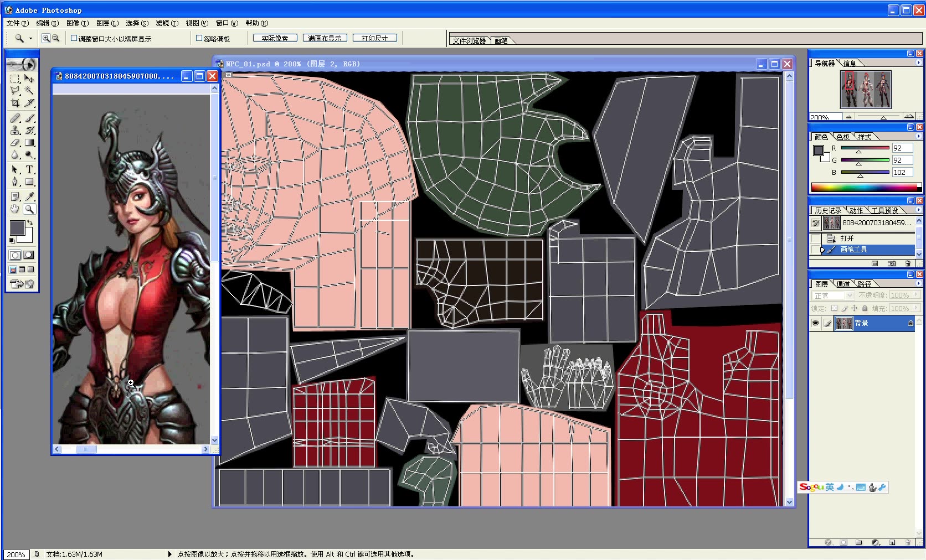This screenshot has width=926, height=560.
Task: Click 满画布显示 button
Action: click(x=325, y=38)
